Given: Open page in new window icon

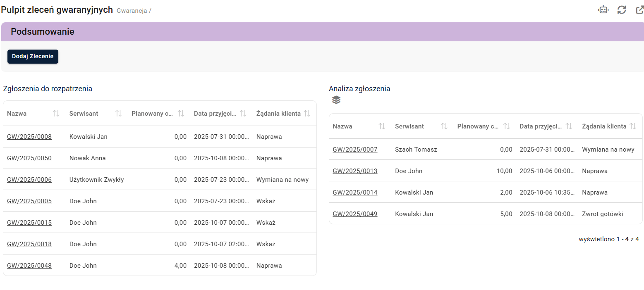Looking at the screenshot, I should pyautogui.click(x=639, y=10).
